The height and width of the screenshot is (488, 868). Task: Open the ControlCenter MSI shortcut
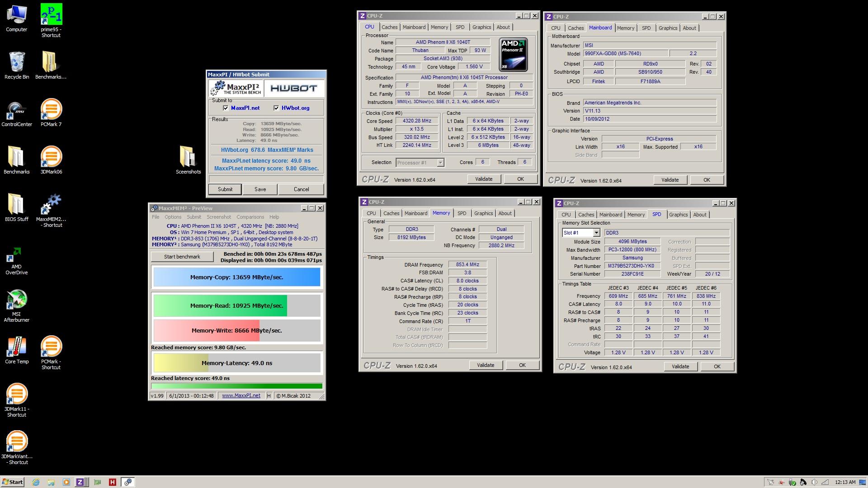(17, 113)
